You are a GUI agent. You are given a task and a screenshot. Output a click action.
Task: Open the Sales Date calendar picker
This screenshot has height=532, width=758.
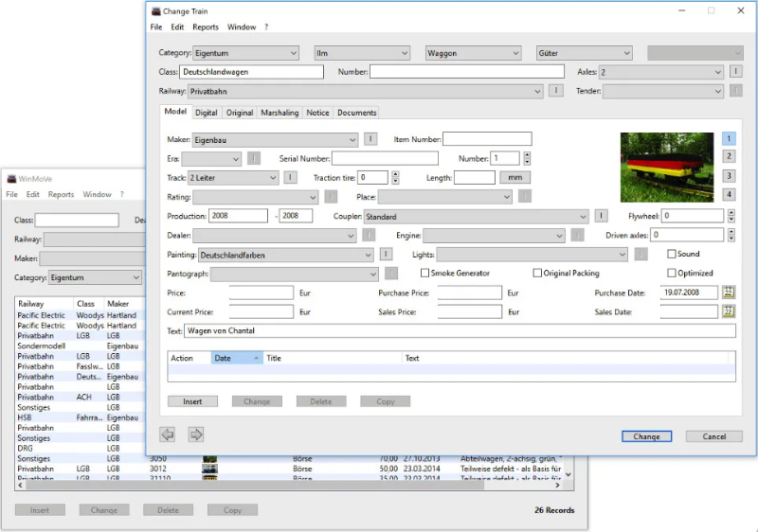tap(728, 311)
